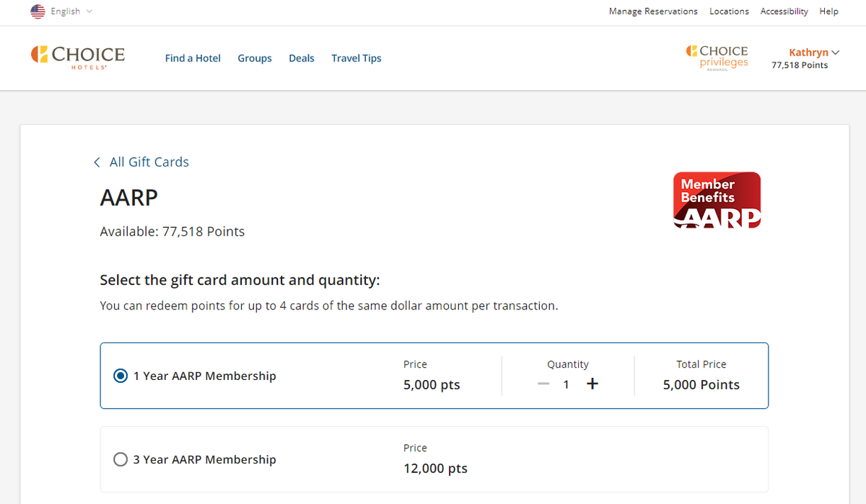Go to the Deals page

pos(302,58)
